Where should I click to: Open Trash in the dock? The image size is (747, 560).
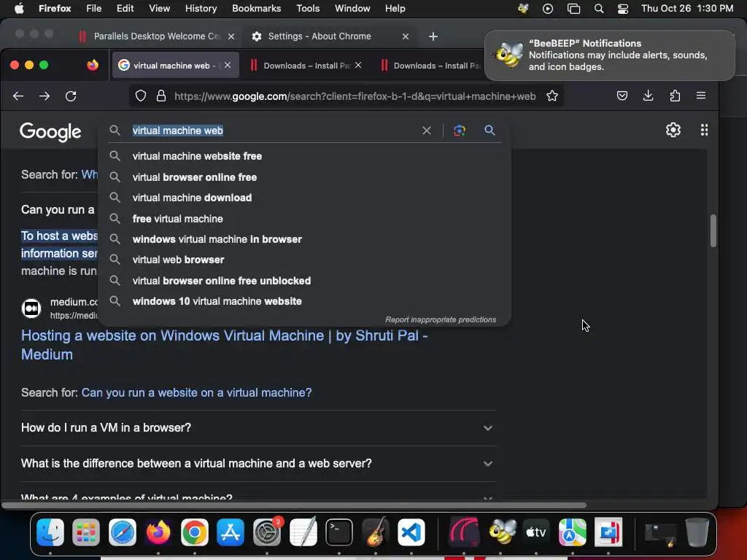click(697, 532)
